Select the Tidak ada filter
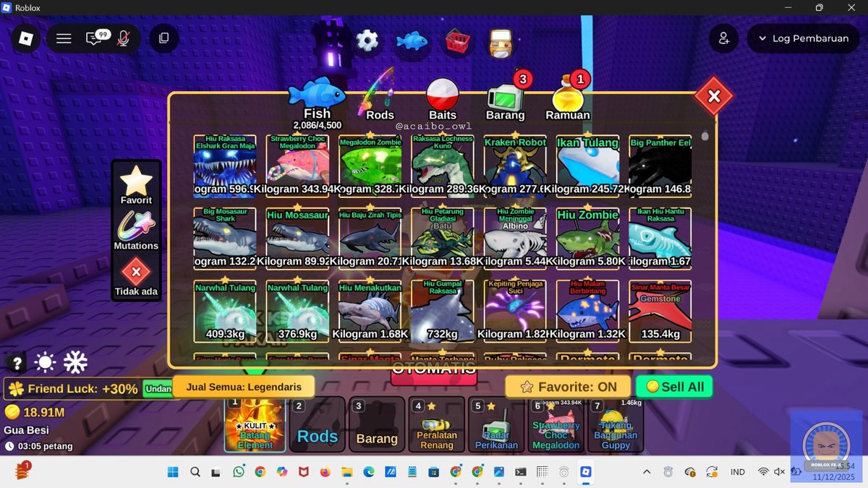 point(136,278)
